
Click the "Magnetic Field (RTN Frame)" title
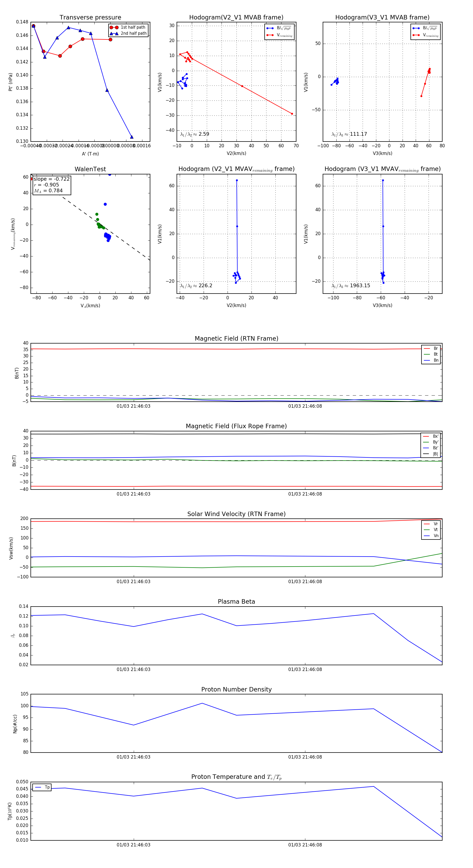tap(236, 339)
